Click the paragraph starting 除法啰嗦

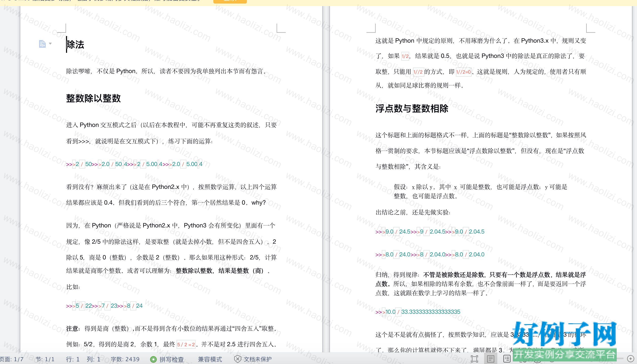click(x=167, y=71)
